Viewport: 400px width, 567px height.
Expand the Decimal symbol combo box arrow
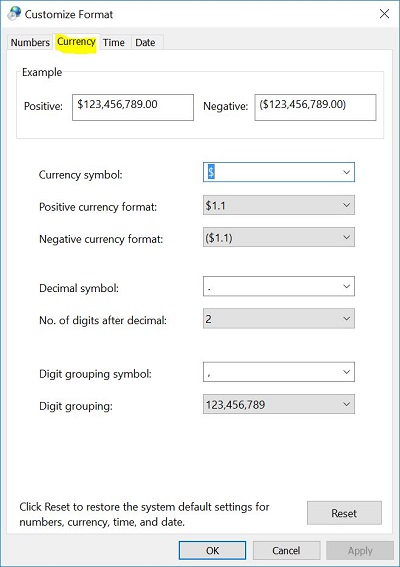tap(346, 286)
